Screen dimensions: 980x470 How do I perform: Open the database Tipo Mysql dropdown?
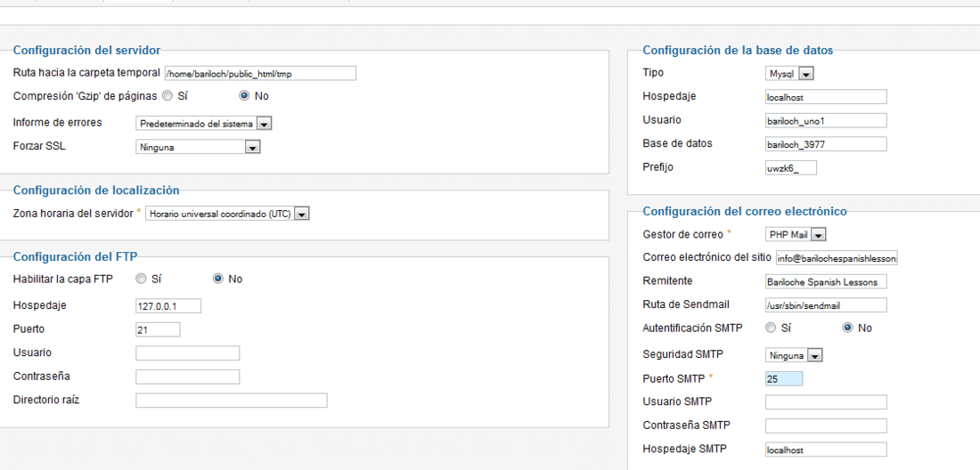(x=788, y=74)
